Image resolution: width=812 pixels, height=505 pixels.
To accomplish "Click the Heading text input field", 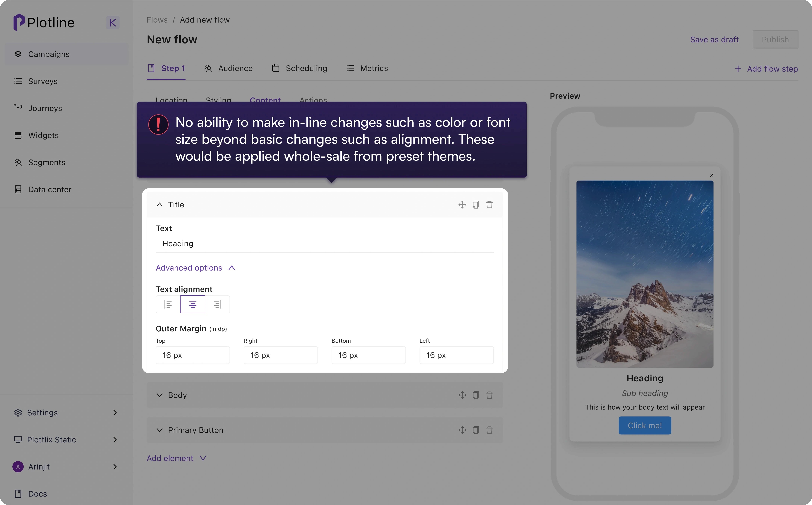I will (x=324, y=244).
